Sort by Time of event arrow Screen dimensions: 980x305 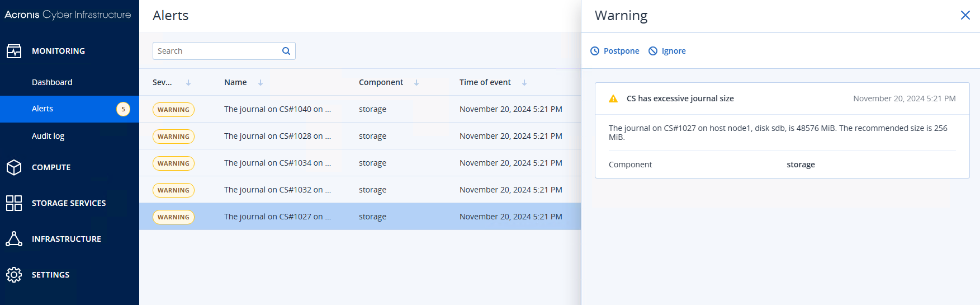point(524,83)
